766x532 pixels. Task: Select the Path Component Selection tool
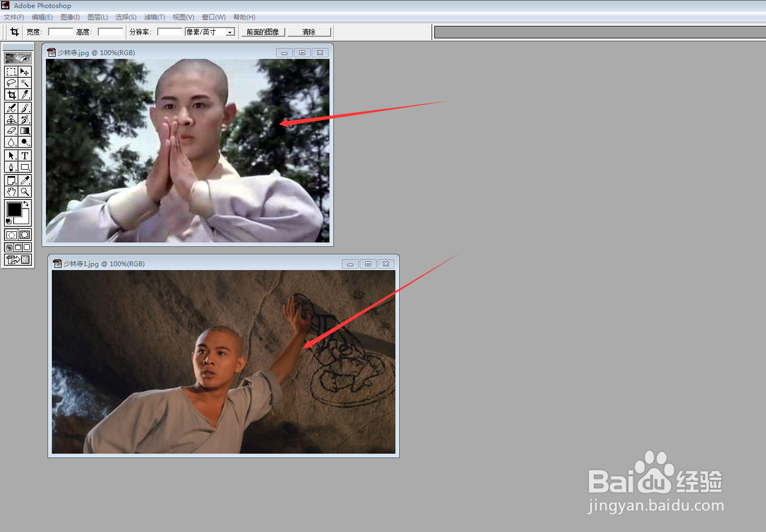tap(11, 156)
